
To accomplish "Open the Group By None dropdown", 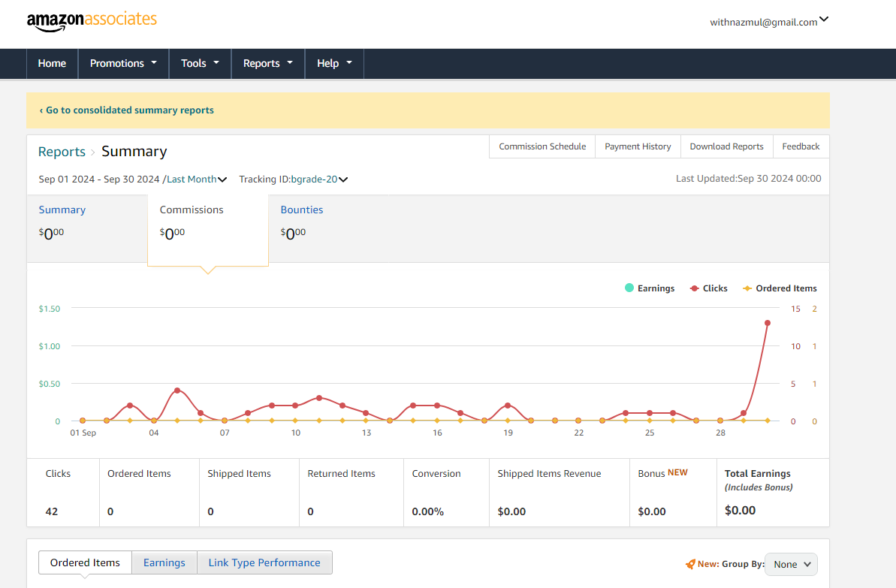I will 792,564.
